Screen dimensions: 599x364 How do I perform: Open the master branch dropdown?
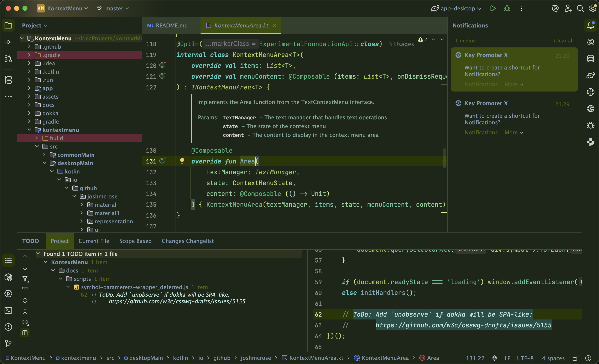(x=113, y=9)
